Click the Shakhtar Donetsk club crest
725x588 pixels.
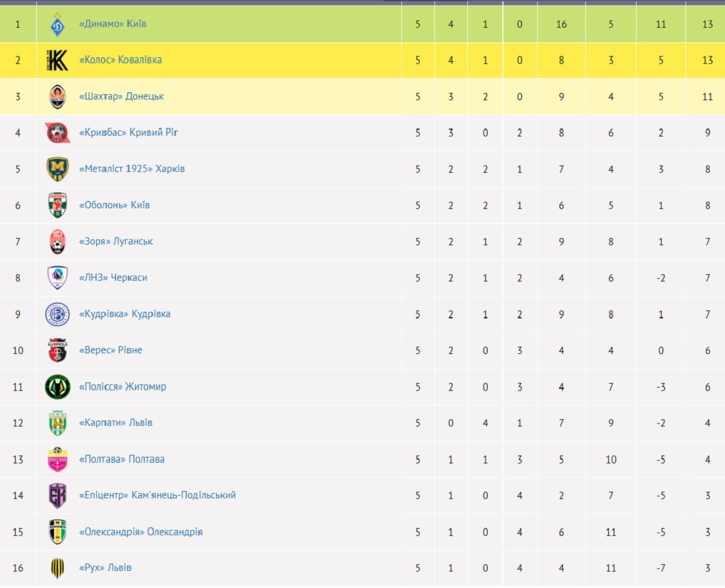click(57, 97)
